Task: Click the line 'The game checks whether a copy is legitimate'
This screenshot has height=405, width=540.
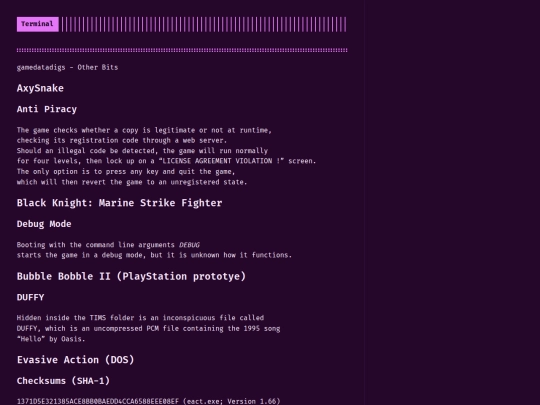Action: pos(144,130)
